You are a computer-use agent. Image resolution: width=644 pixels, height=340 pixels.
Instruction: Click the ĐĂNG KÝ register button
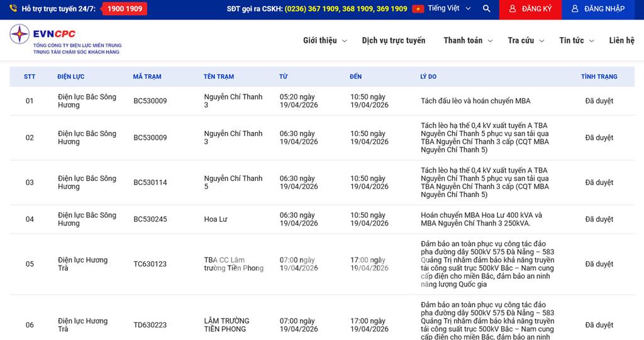[x=530, y=9]
